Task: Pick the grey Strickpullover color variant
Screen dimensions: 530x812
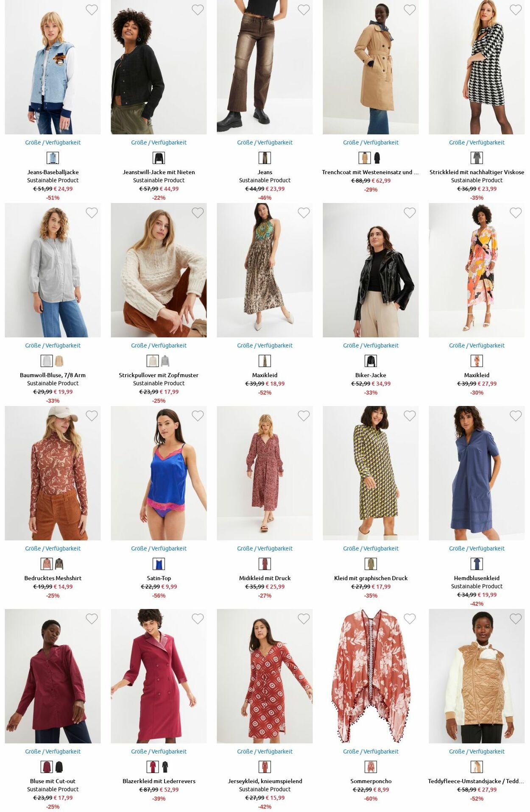Action: [165, 361]
